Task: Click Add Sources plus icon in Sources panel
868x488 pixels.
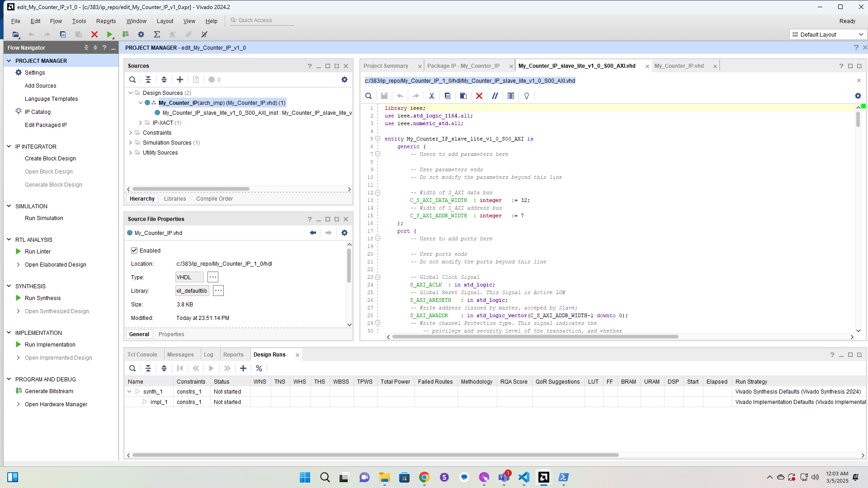Action: tap(180, 80)
